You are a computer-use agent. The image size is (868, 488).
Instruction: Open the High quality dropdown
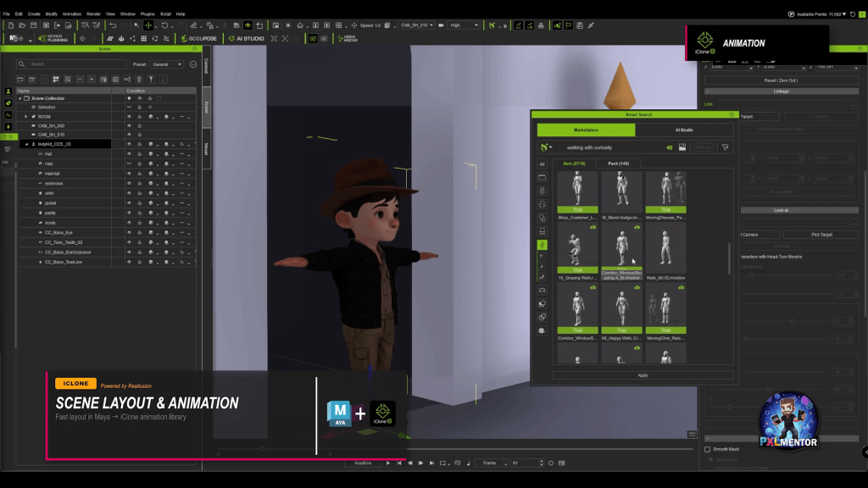pos(464,25)
